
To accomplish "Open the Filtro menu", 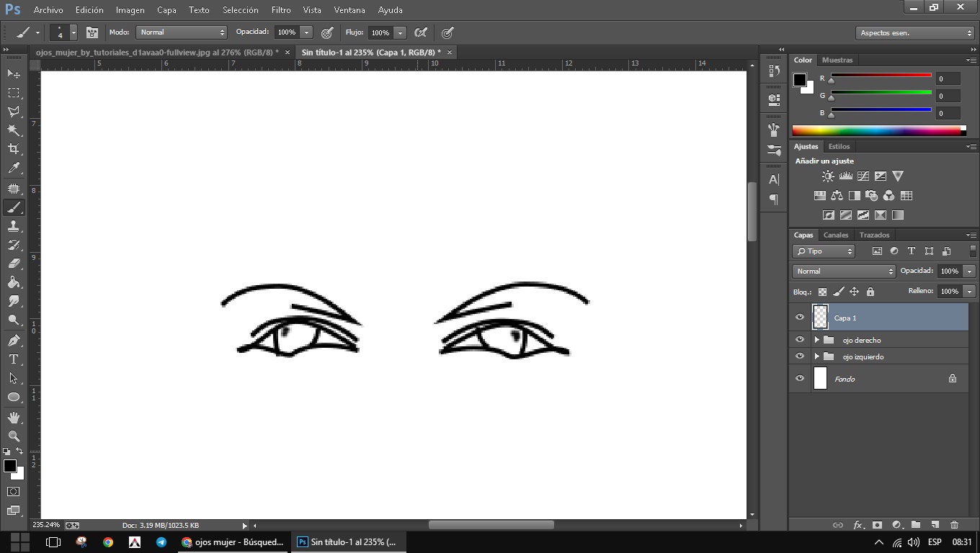I will pos(281,10).
